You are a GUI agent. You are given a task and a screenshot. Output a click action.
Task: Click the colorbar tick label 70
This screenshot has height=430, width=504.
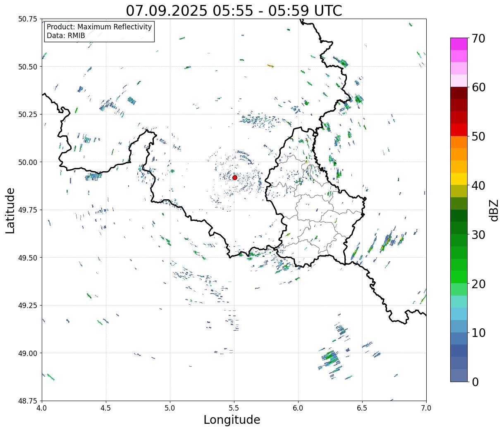[478, 38]
